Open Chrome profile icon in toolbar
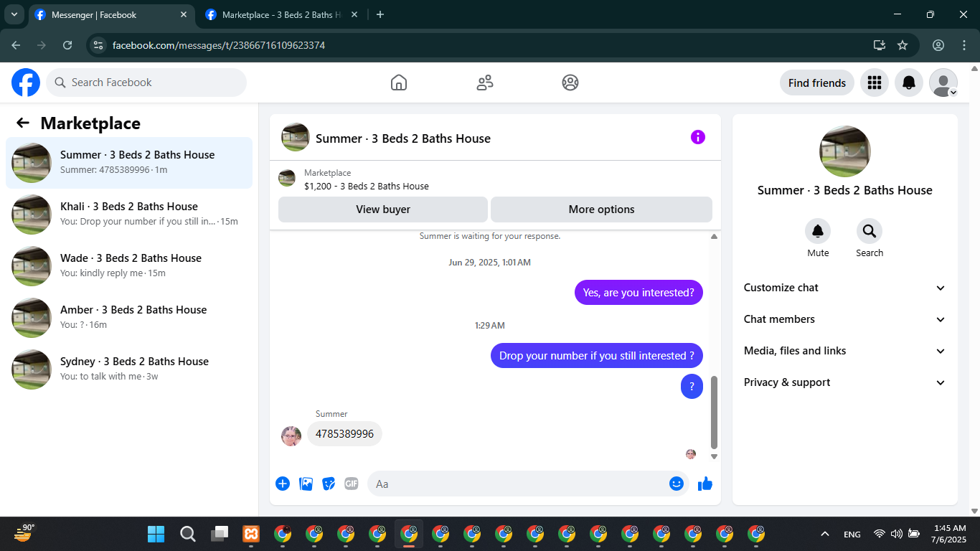Image resolution: width=980 pixels, height=551 pixels. pos(938,45)
